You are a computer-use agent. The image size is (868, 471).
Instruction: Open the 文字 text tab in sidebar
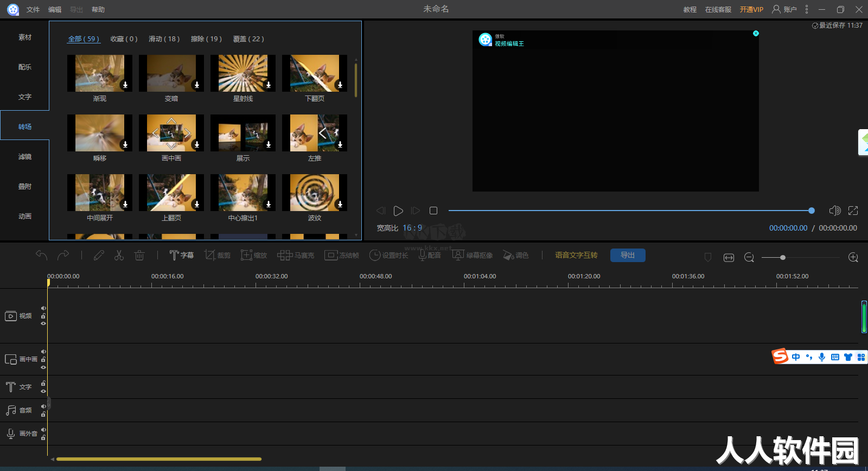[x=25, y=97]
